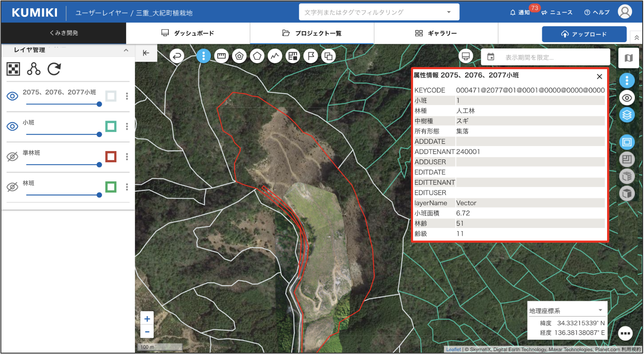Expand the tag filter dropdown arrow
The height and width of the screenshot is (354, 644).
pyautogui.click(x=449, y=12)
